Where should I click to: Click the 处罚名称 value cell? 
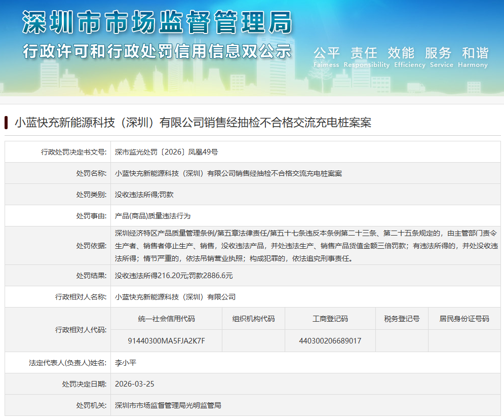coord(228,173)
